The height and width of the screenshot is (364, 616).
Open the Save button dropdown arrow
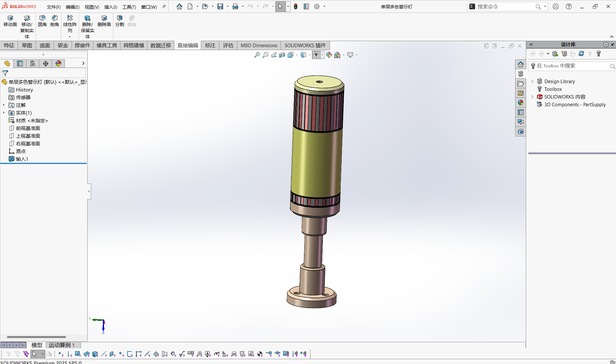[x=228, y=6]
